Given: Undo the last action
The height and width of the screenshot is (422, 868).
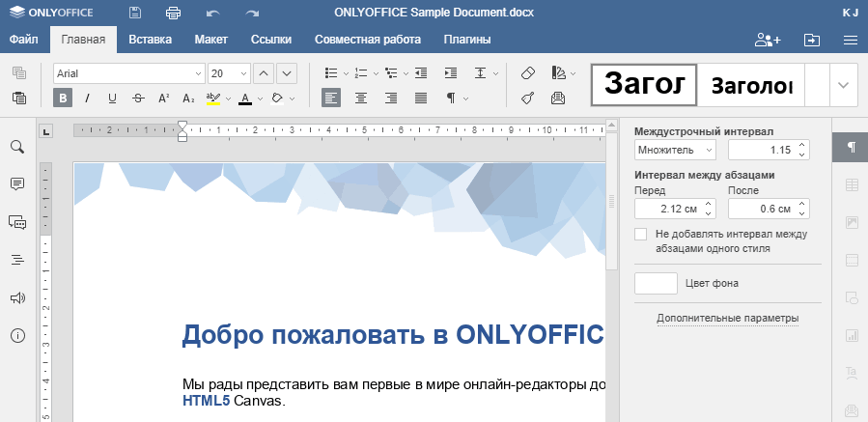Looking at the screenshot, I should [x=212, y=13].
